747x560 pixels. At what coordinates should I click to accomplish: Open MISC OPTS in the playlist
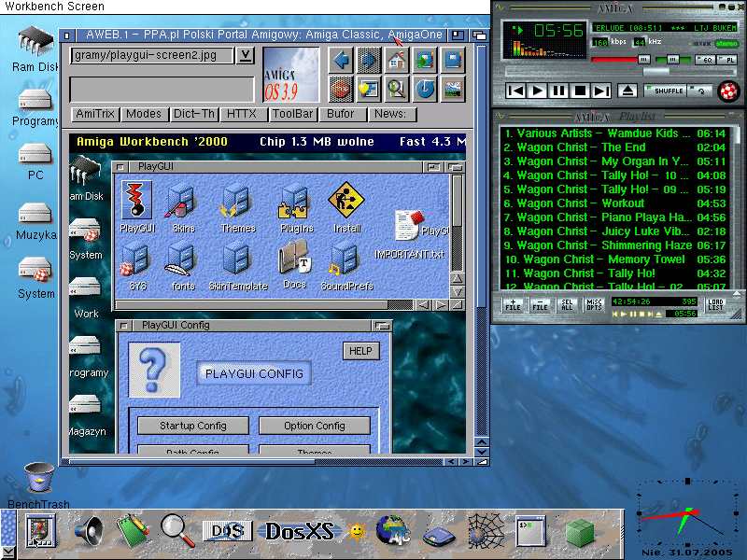coord(594,305)
